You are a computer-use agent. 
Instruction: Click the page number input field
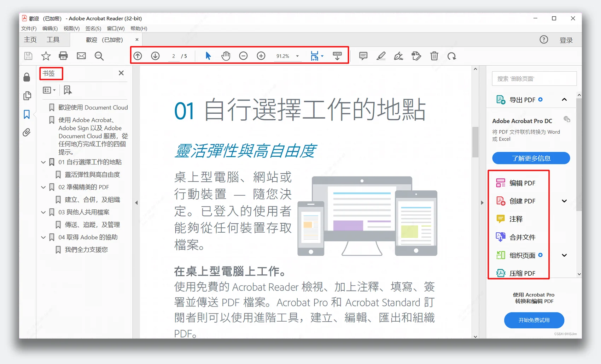click(x=174, y=56)
